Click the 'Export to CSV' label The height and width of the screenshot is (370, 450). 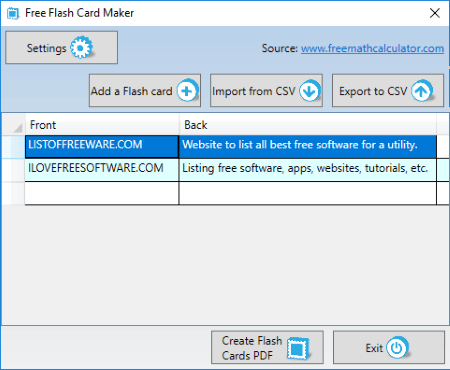(373, 91)
